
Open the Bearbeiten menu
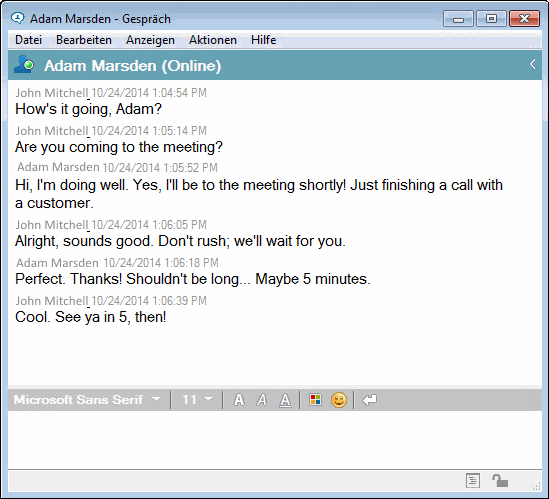(x=84, y=40)
